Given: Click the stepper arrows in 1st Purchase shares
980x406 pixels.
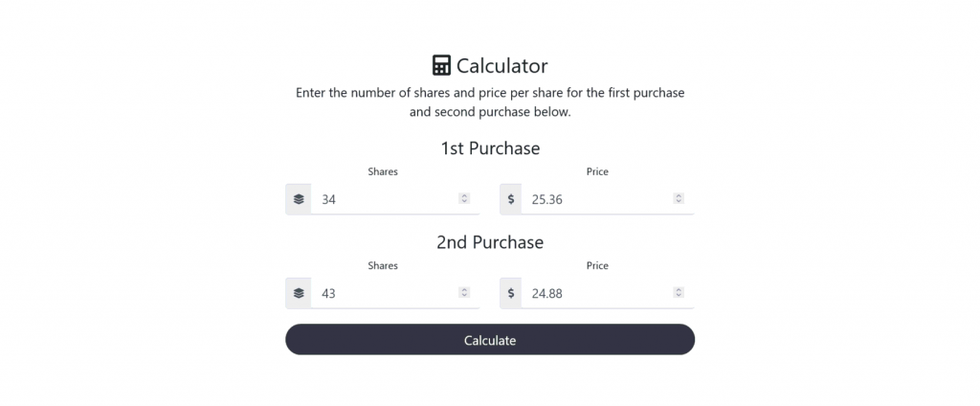Looking at the screenshot, I should coord(464,199).
